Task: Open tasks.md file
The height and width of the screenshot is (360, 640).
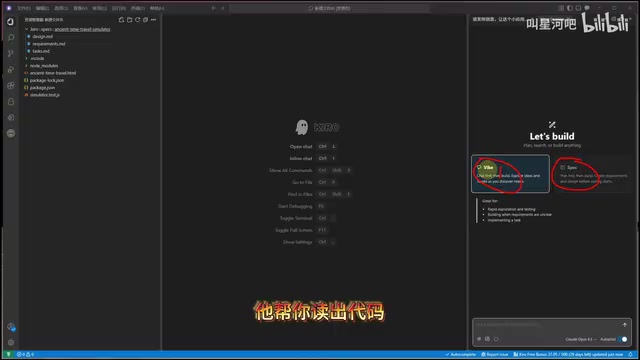Action: click(x=41, y=51)
